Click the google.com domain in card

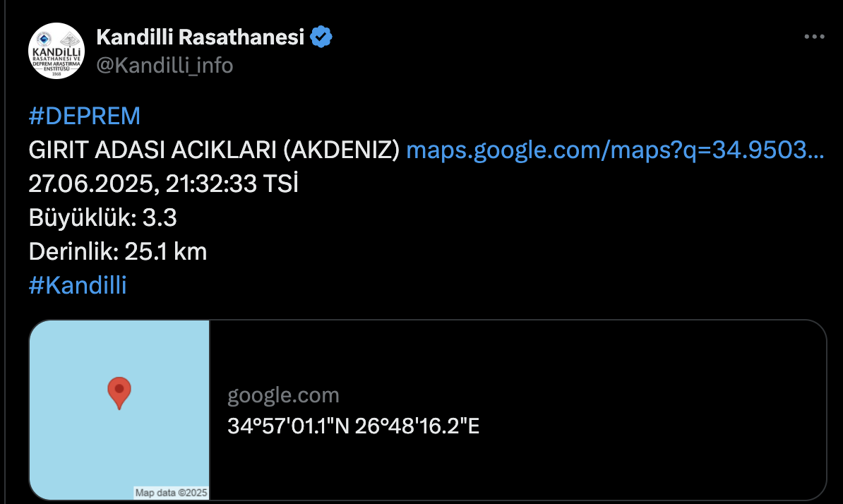click(283, 395)
